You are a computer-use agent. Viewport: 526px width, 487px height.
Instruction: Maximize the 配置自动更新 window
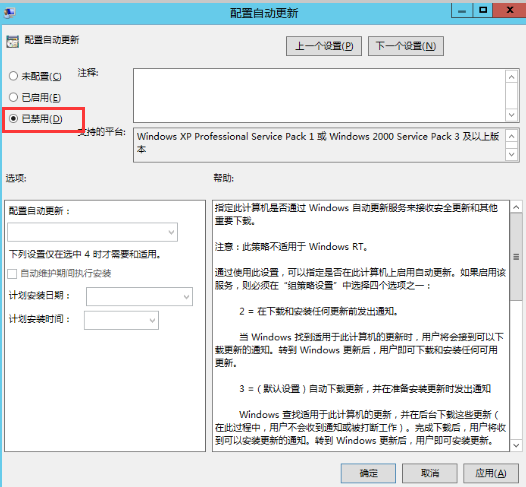[483, 10]
